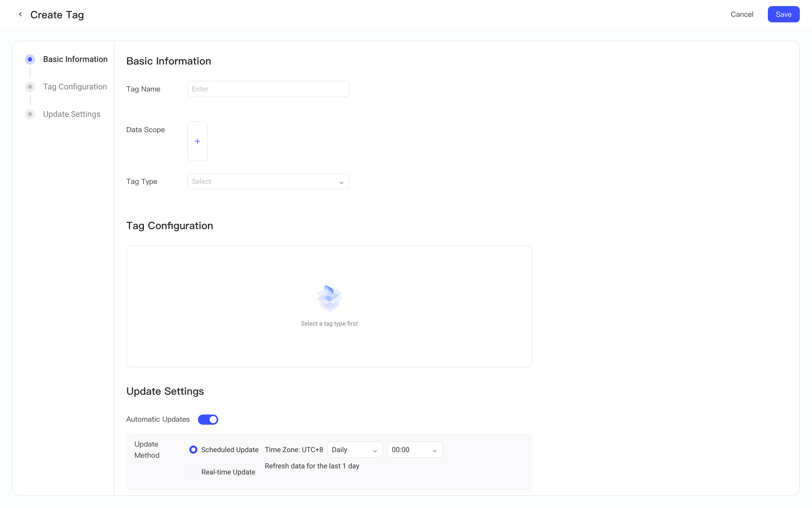Jump to Update Settings in the sidebar
Image resolution: width=812 pixels, height=508 pixels.
coord(72,114)
